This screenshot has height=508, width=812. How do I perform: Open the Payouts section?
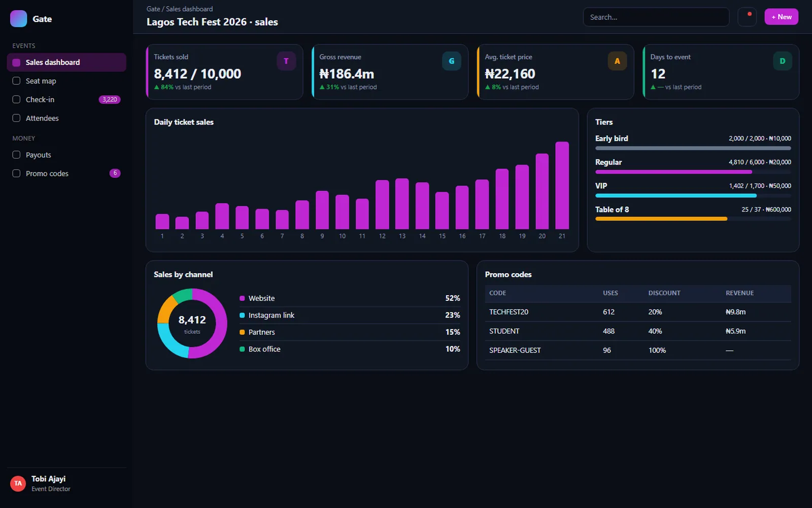(x=66, y=155)
